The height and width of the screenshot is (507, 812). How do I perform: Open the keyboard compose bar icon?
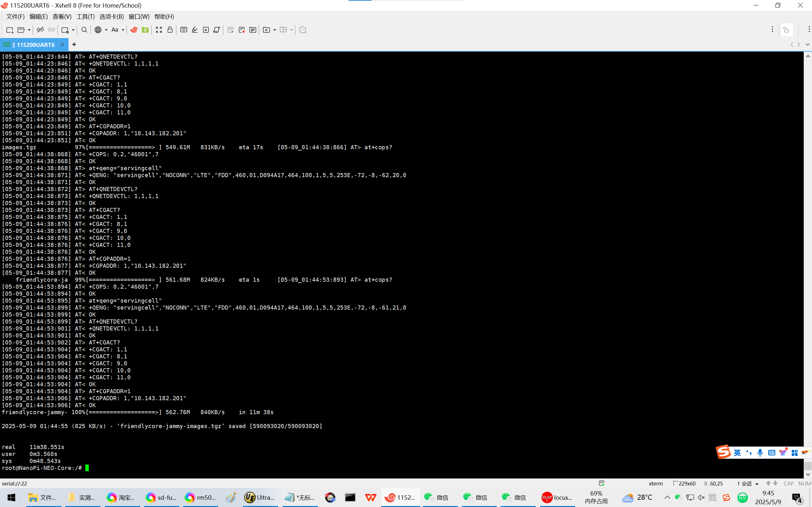click(x=184, y=30)
